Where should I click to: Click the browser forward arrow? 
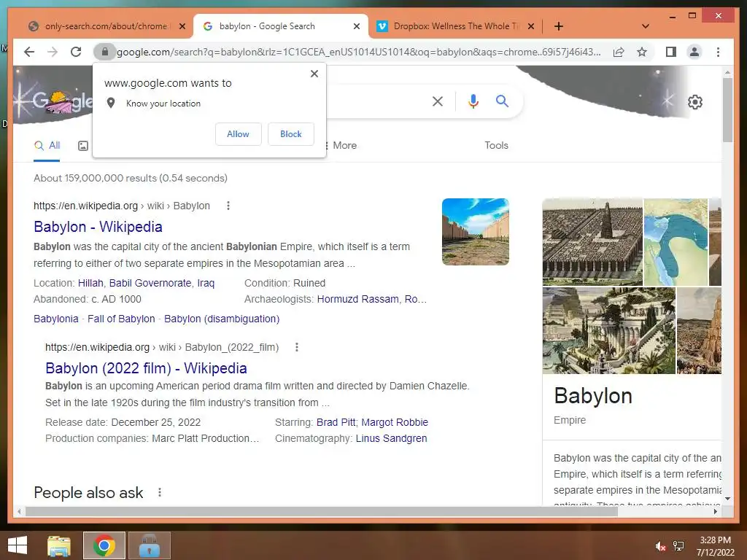coord(53,52)
